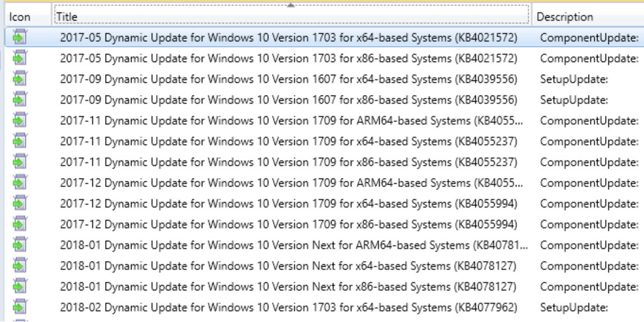Click SetupUpdate description of 2018-02 KB4077962 row
644x322 pixels.
(x=574, y=307)
